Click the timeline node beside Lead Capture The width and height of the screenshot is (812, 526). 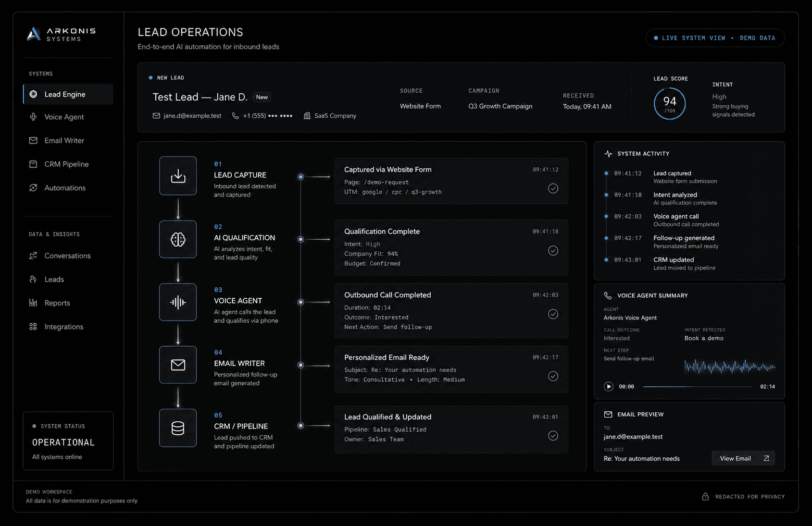click(x=301, y=177)
